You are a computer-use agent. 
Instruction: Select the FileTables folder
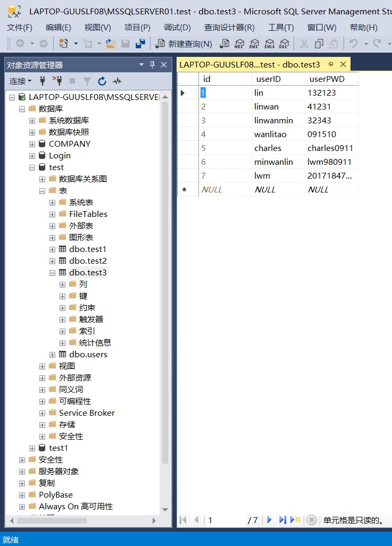[x=88, y=214]
